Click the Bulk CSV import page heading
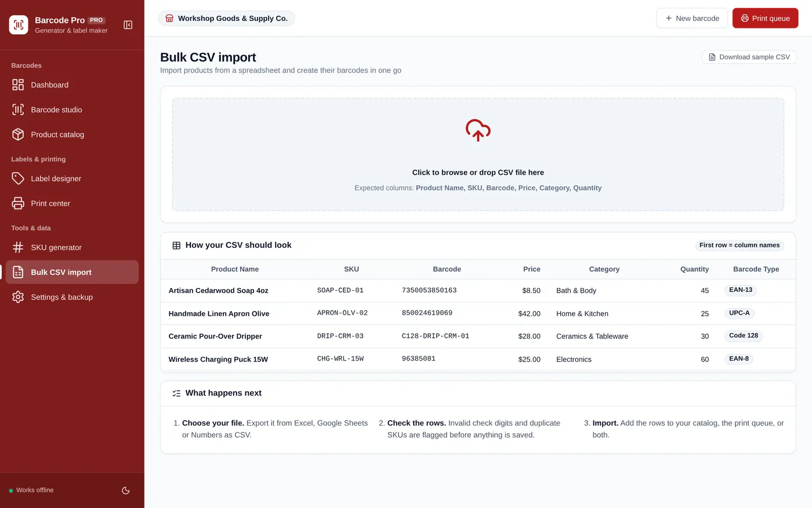The width and height of the screenshot is (812, 508). pos(208,57)
